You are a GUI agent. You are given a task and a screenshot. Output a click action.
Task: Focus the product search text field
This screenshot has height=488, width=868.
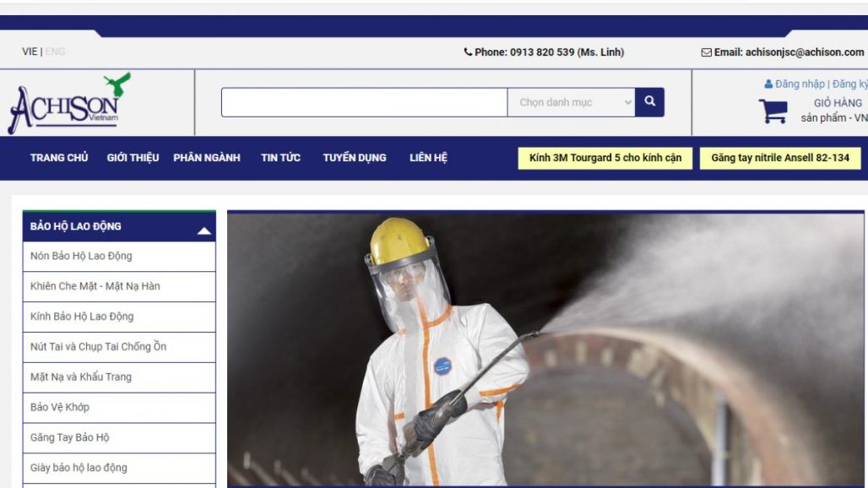pyautogui.click(x=364, y=102)
